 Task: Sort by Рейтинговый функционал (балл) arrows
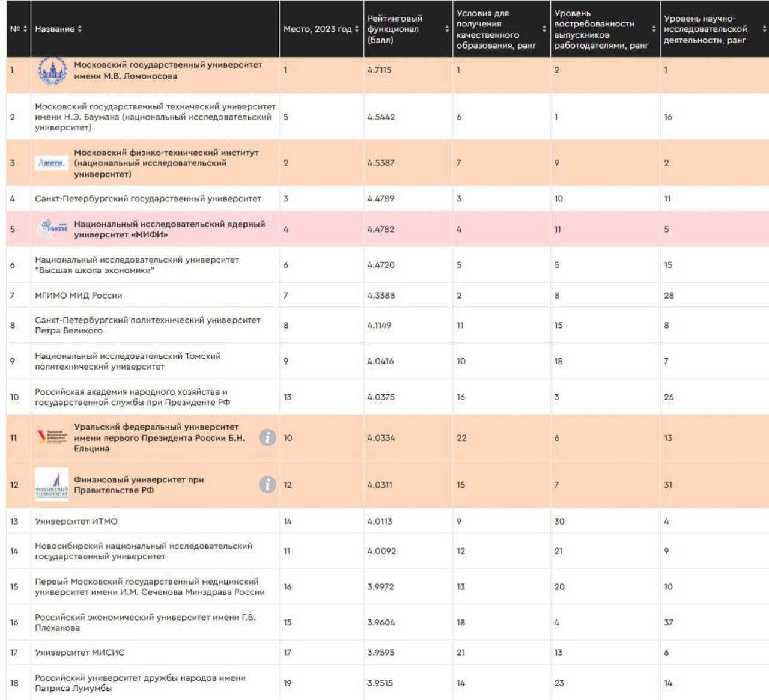tap(447, 29)
